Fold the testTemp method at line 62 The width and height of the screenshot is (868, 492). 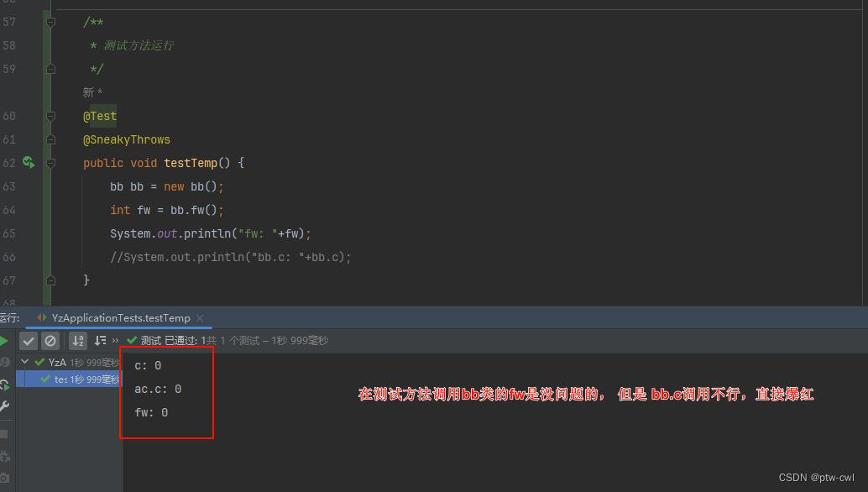point(51,162)
